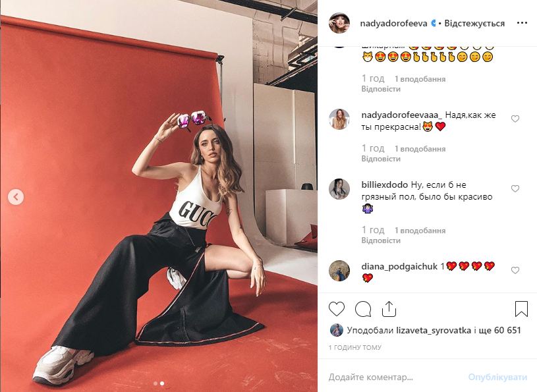
Task: Click the Відстежується following button
Action: (x=474, y=23)
